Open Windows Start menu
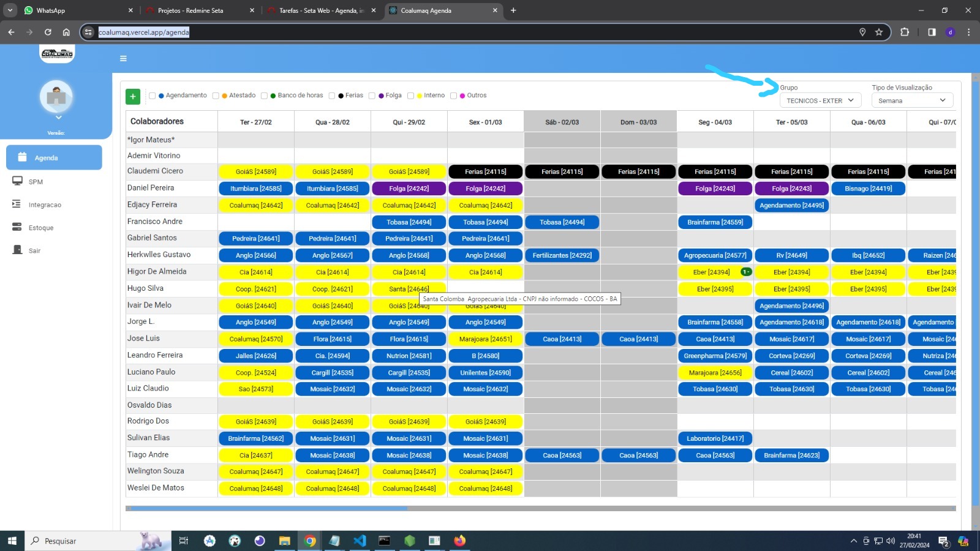Screen dimensions: 980x551 12,541
